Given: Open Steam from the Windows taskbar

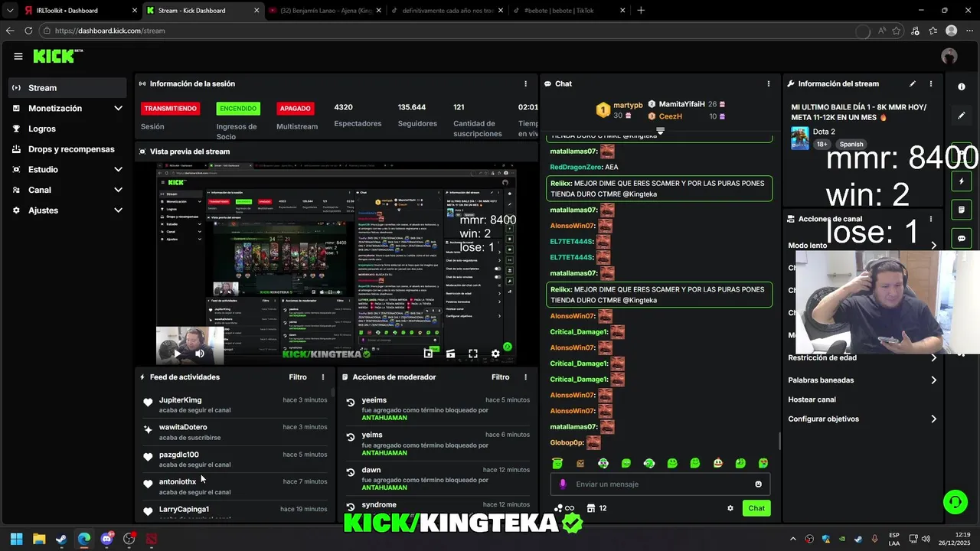Looking at the screenshot, I should tap(61, 539).
